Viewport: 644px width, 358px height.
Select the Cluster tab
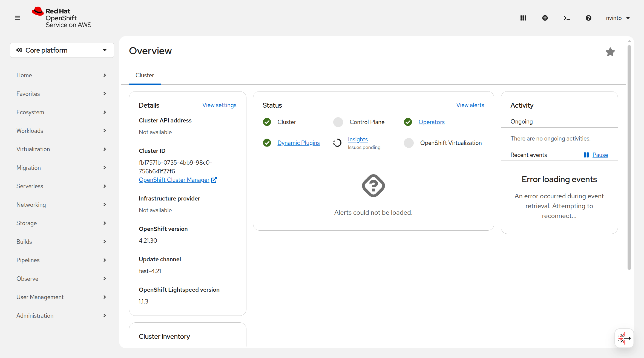tap(145, 75)
